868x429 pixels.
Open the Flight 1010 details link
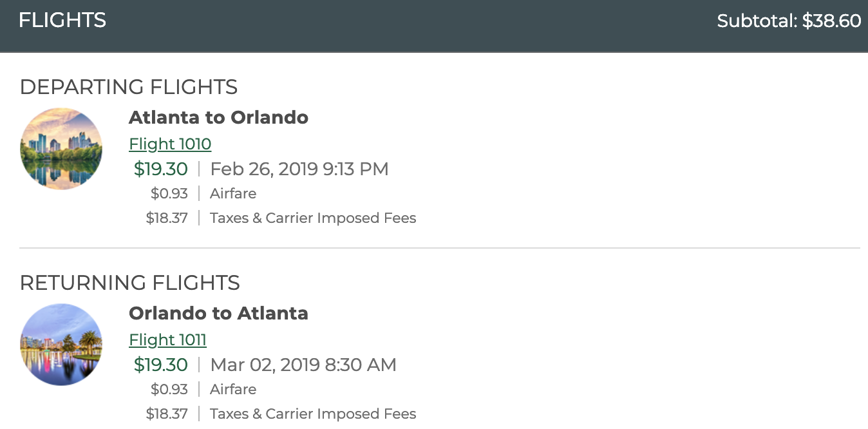(x=169, y=144)
